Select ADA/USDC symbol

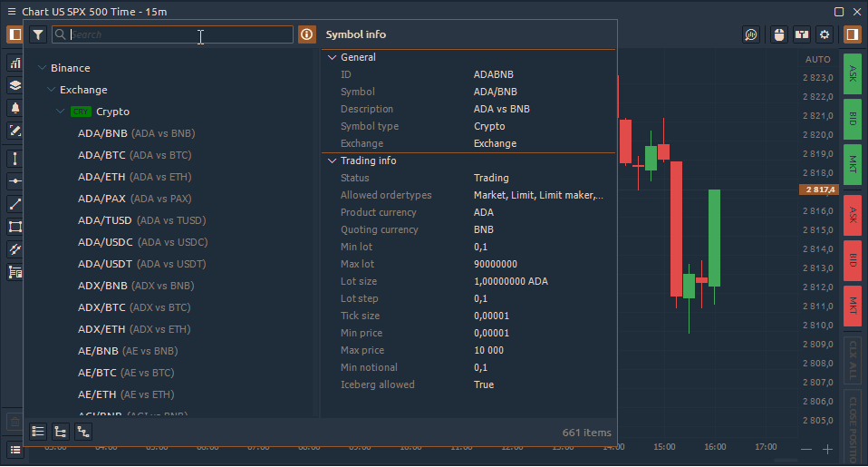tap(143, 242)
